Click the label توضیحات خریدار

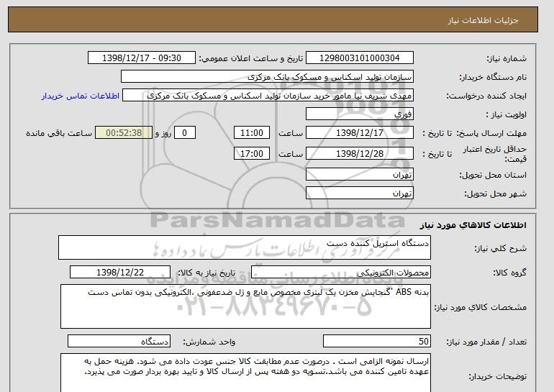coord(497,376)
